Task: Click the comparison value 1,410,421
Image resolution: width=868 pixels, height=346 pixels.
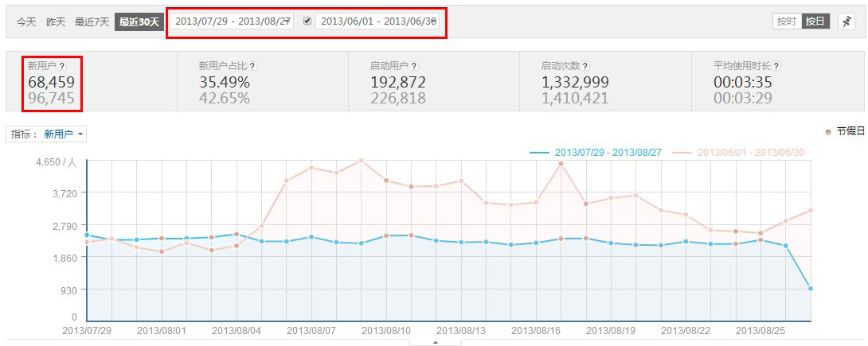Action: tap(575, 99)
